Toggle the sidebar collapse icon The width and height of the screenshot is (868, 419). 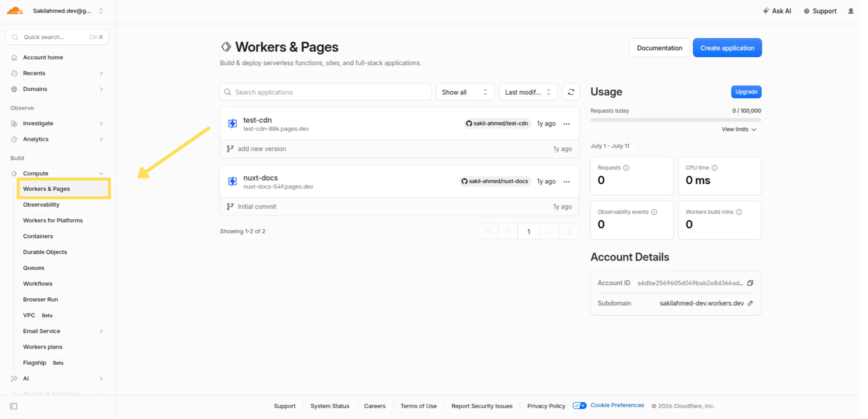[14, 407]
